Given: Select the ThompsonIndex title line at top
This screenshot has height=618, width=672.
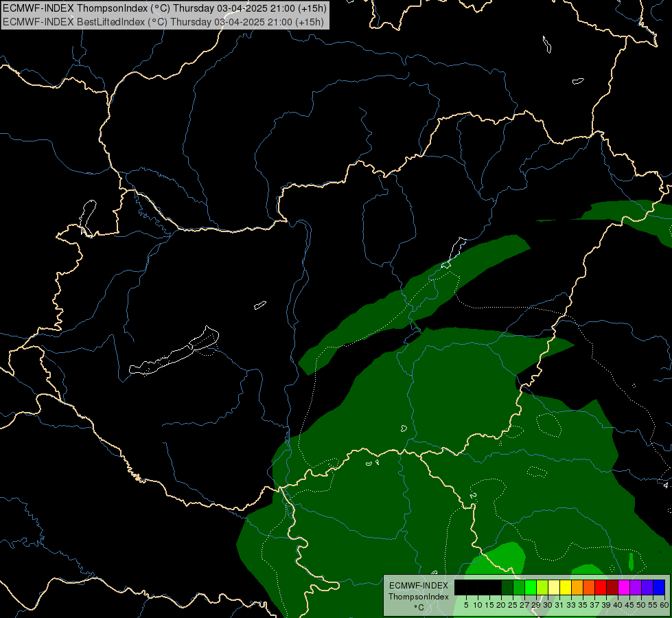Looking at the screenshot, I should pyautogui.click(x=165, y=8).
